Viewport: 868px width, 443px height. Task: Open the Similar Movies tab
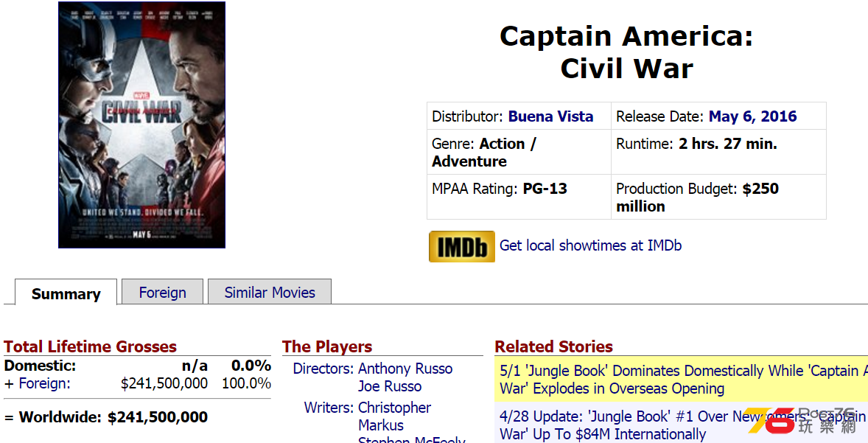coord(270,293)
